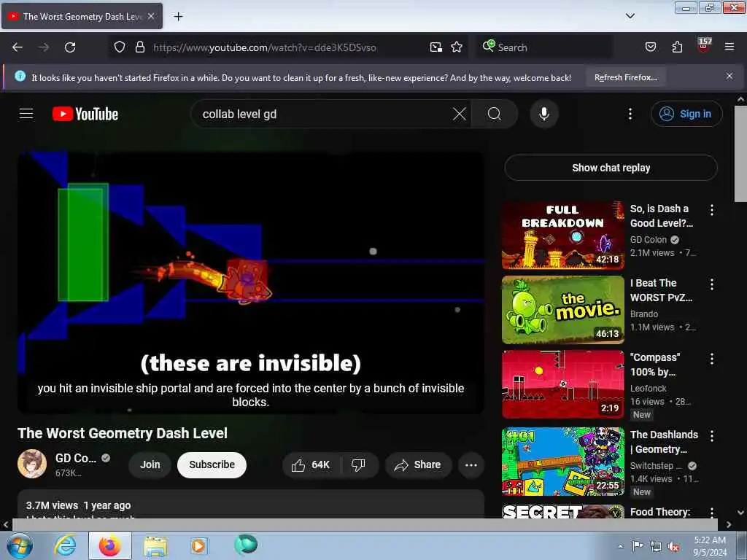Open options for 'So, is Dash a Good Level?' video
This screenshot has width=747, height=560.
[712, 210]
